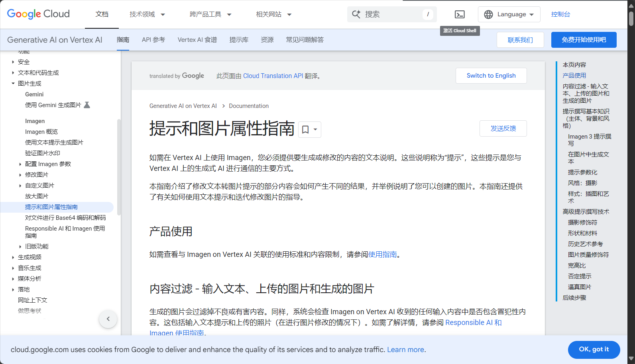This screenshot has height=364, width=635.
Task: Switch to Vertex AI 食谱 tab
Action: (197, 40)
